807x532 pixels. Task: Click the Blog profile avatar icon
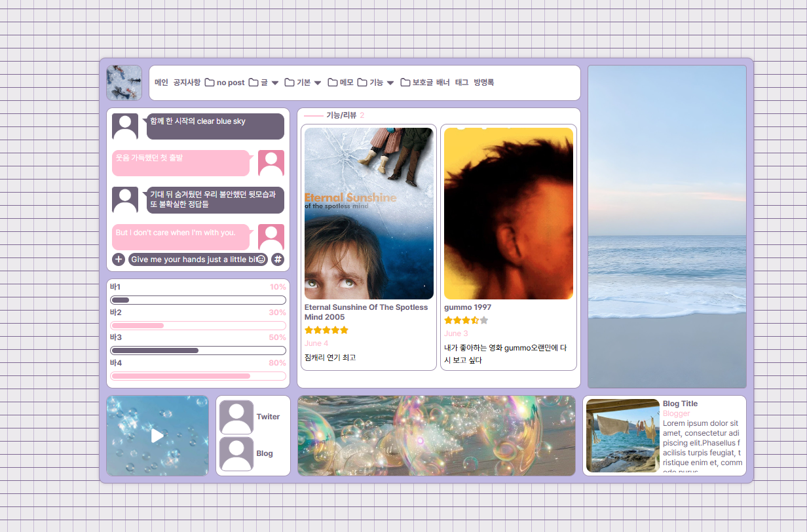[236, 454]
